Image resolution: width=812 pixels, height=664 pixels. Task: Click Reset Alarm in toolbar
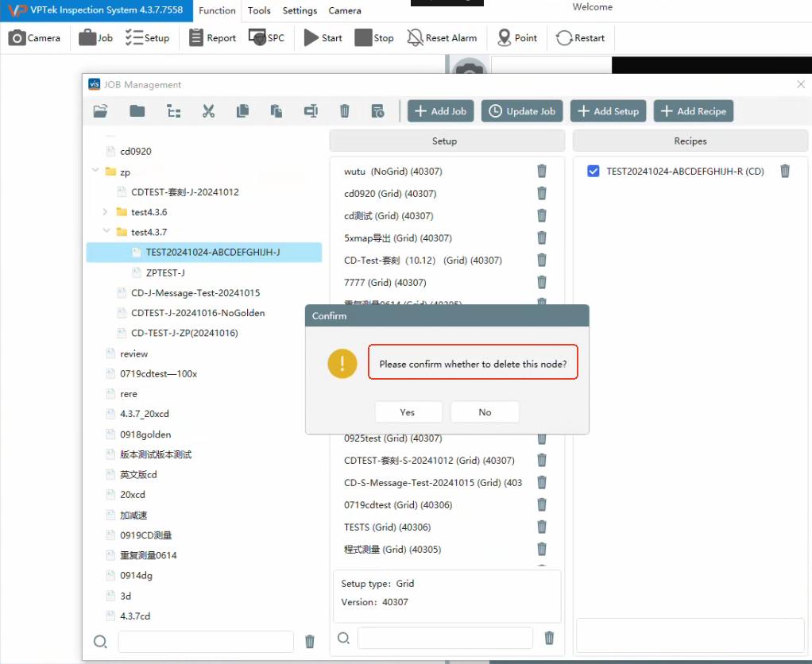coord(442,38)
